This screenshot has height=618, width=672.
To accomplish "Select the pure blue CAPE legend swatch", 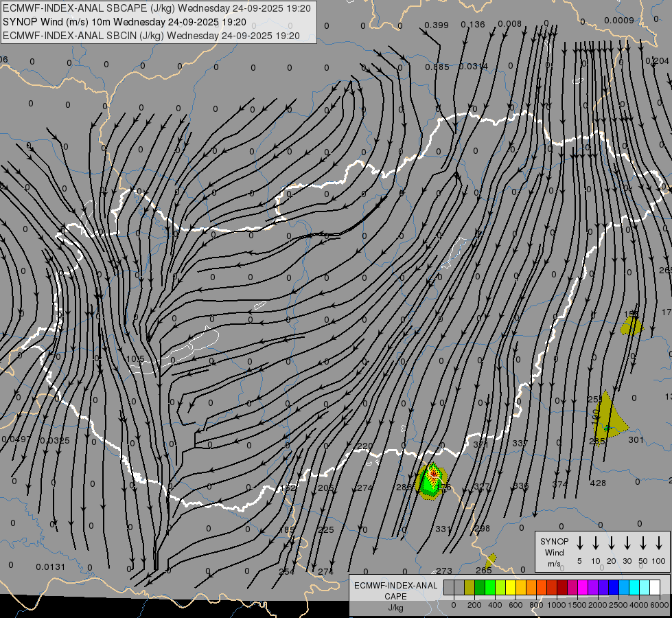I will coord(613,588).
